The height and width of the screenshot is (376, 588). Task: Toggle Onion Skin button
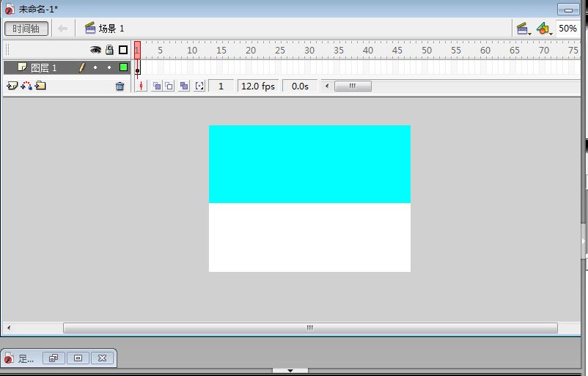point(157,86)
